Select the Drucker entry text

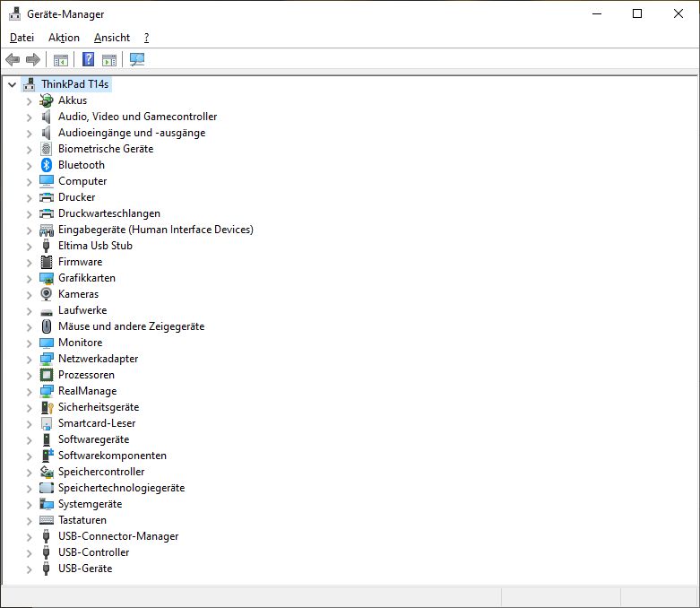click(x=77, y=197)
